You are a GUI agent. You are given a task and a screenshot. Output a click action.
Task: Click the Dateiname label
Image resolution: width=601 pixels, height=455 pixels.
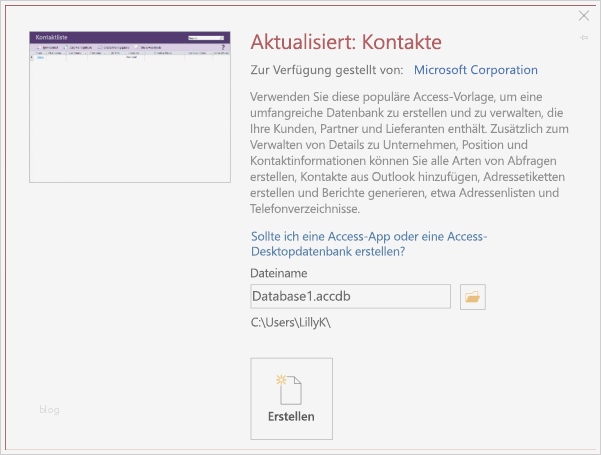click(279, 273)
